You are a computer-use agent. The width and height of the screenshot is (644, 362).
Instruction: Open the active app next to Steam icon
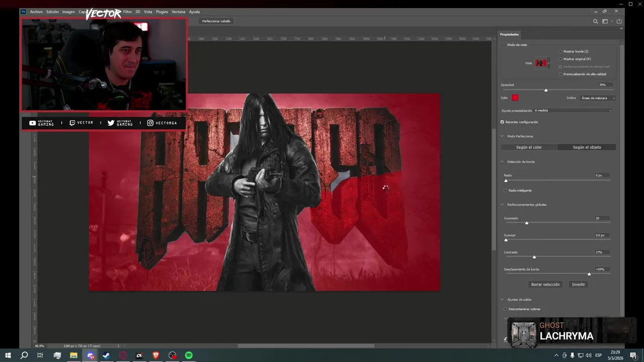pos(90,355)
